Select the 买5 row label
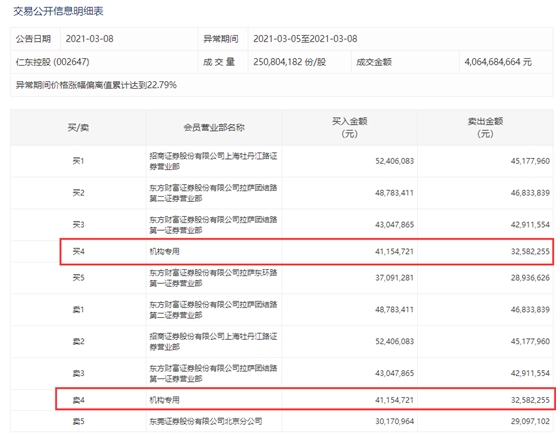Viewport: 558px width, 436px height. pos(78,278)
